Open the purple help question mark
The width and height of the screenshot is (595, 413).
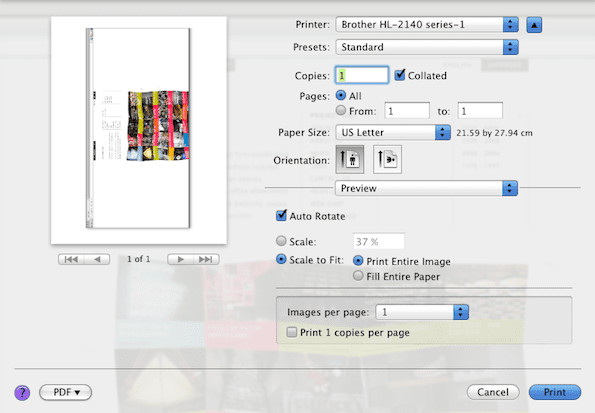tap(22, 393)
